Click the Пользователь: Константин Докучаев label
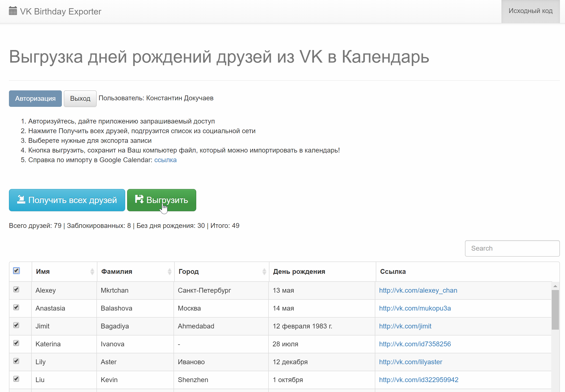This screenshot has height=392, width=565. point(156,98)
